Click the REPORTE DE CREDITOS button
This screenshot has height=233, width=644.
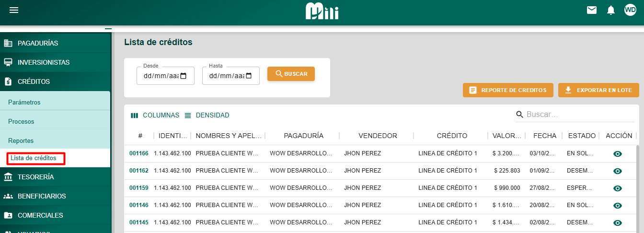(507, 90)
